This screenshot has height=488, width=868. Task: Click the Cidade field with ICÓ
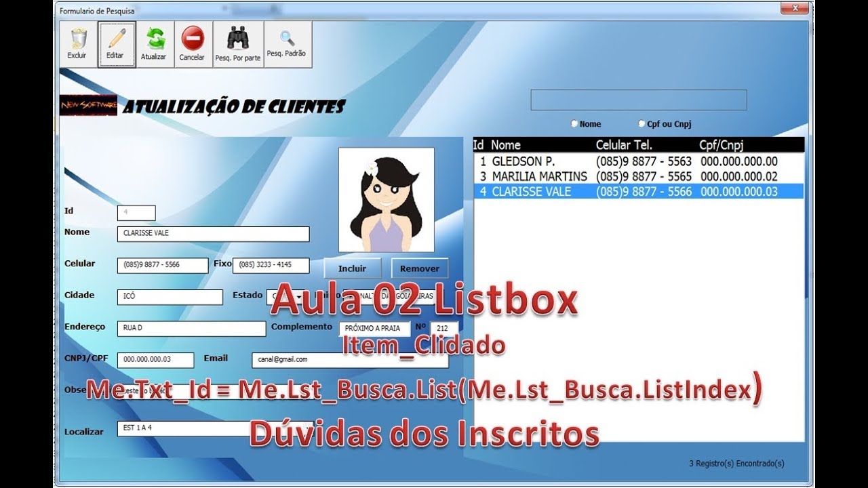[170, 297]
